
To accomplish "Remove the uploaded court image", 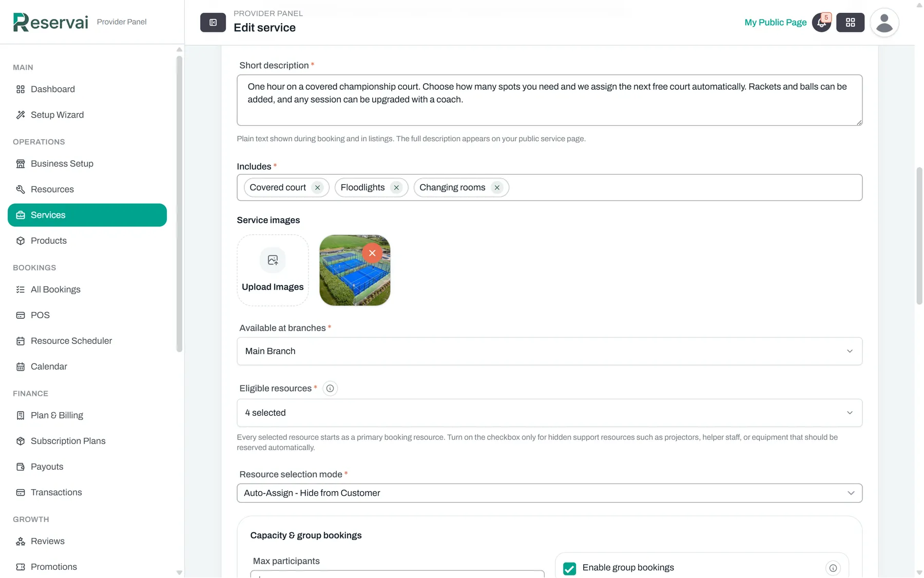I will point(372,253).
